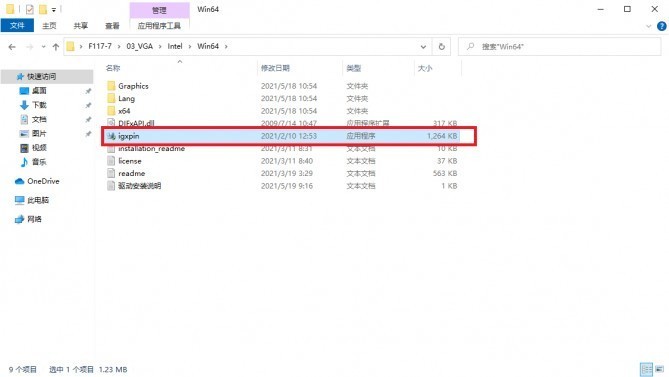
Task: Click the pin icon beside 文档
Action: pyautogui.click(x=88, y=119)
